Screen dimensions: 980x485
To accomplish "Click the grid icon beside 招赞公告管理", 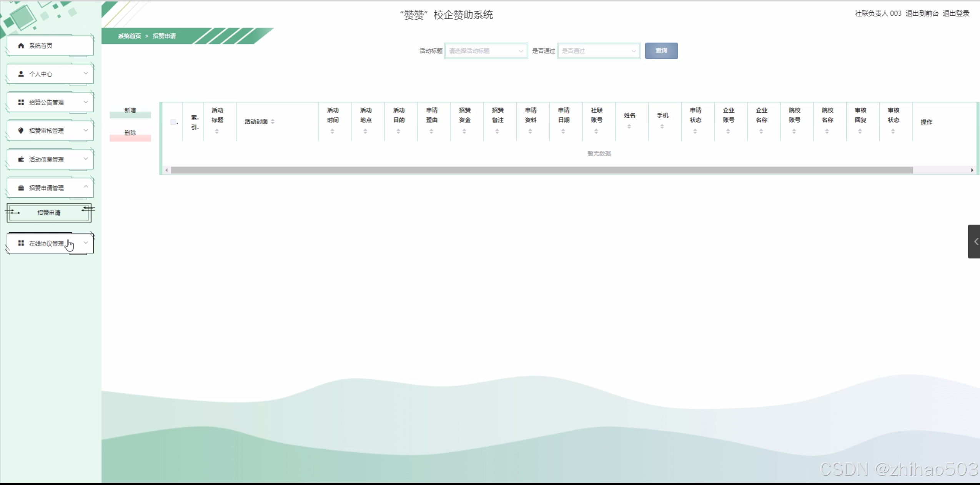I will pyautogui.click(x=21, y=102).
